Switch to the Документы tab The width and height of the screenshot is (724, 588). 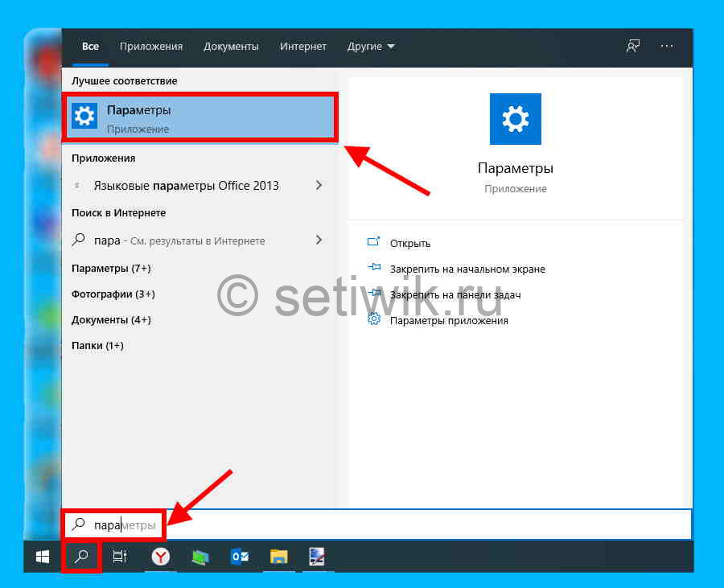[231, 46]
